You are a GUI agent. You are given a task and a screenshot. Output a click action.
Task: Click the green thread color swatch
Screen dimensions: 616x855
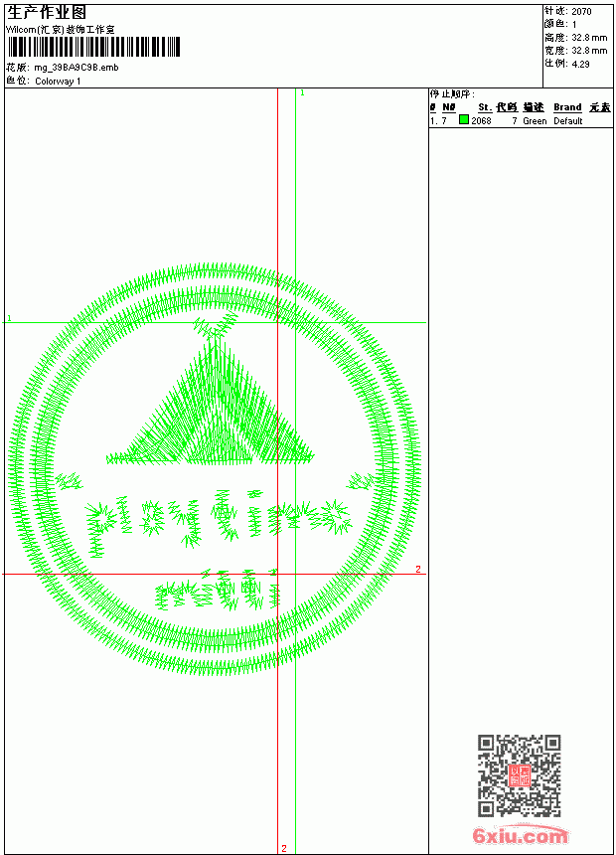[x=464, y=120]
